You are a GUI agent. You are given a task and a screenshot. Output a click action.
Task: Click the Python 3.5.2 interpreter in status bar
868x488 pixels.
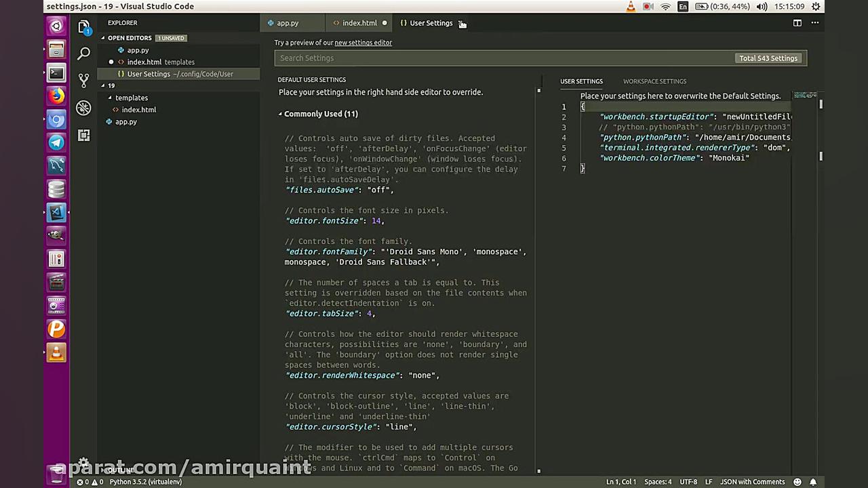tap(145, 482)
